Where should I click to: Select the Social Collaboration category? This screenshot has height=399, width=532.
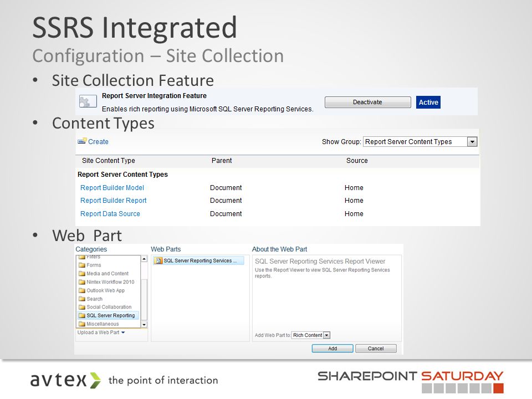coord(109,307)
